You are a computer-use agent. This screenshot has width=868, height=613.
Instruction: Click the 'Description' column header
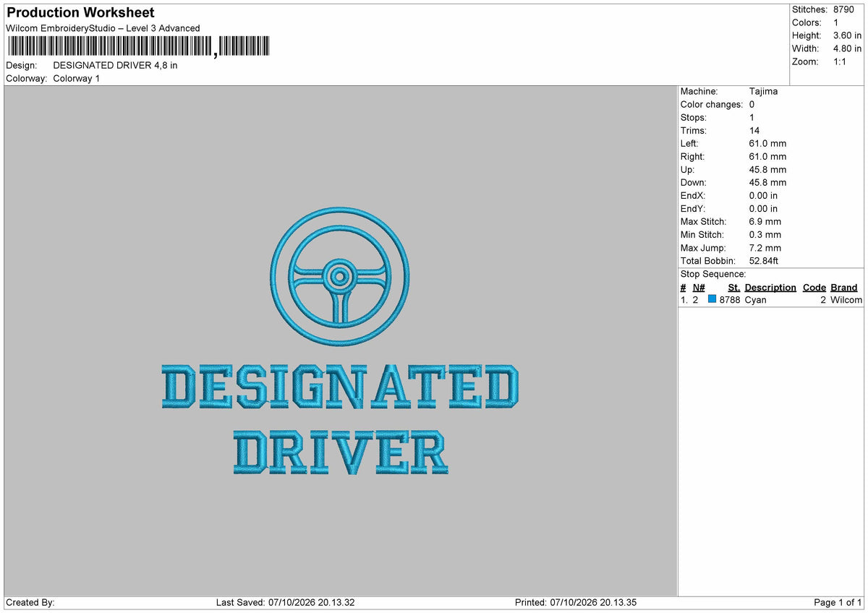[770, 287]
